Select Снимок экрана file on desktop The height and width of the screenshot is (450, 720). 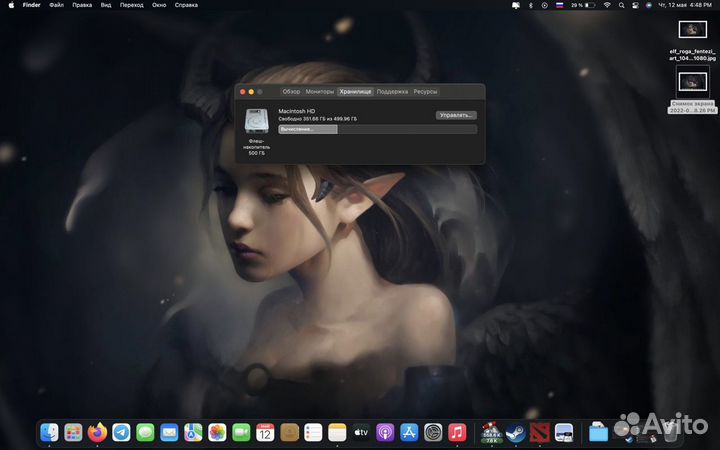pos(692,90)
